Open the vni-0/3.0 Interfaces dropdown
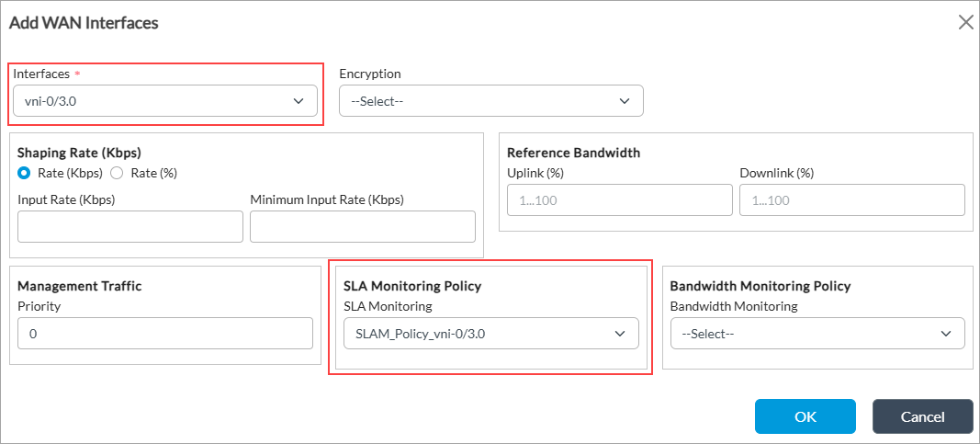 [x=156, y=101]
